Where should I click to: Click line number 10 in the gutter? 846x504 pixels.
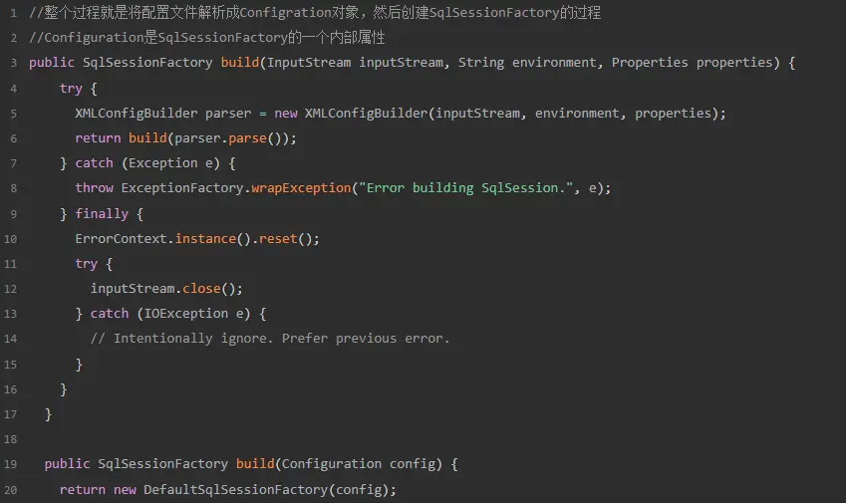11,239
